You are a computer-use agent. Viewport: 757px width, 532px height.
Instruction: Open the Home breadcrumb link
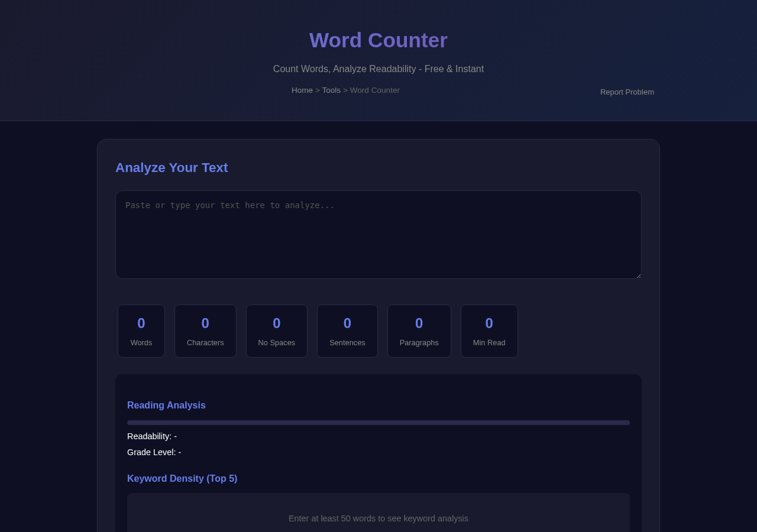click(x=302, y=90)
